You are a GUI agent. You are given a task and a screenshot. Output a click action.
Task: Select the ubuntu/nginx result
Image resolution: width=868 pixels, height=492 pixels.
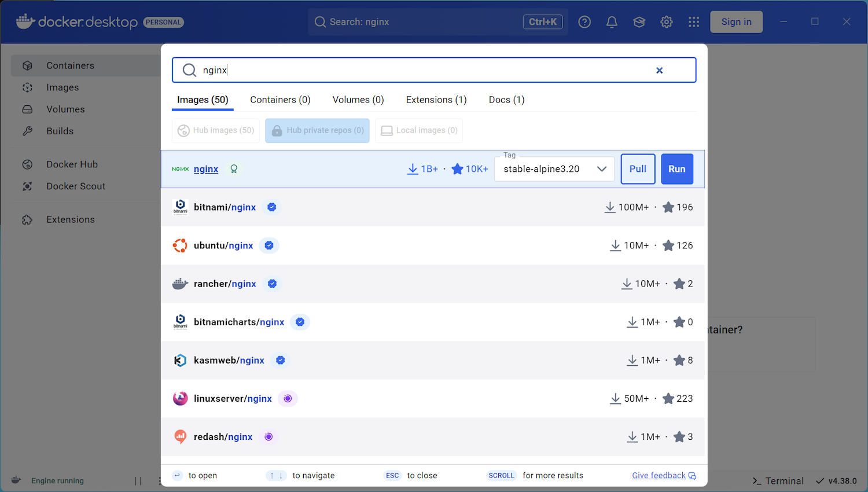click(x=433, y=245)
